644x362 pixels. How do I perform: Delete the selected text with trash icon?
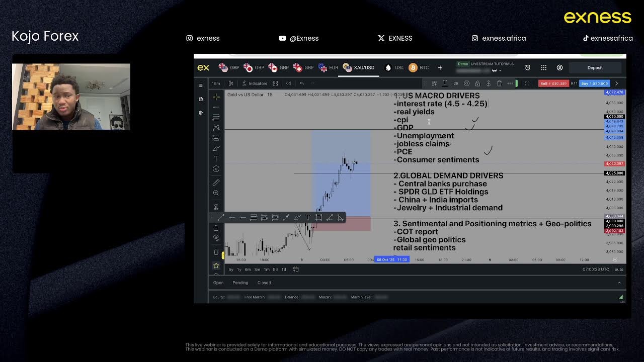(x=499, y=83)
